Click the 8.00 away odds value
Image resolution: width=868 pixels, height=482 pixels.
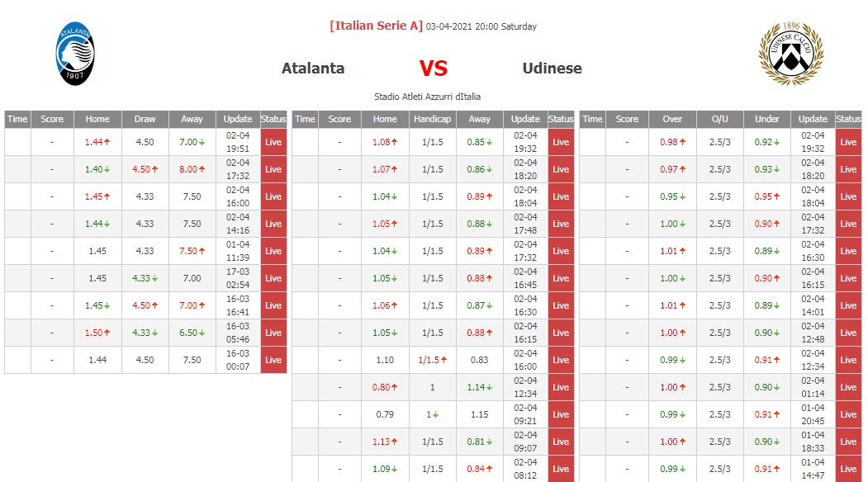coord(188,169)
